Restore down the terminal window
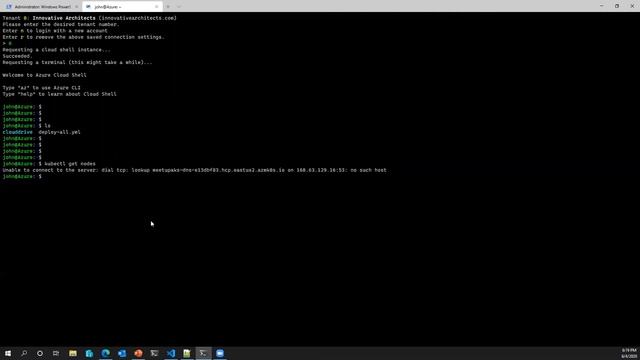640x360 pixels. tap(617, 6)
